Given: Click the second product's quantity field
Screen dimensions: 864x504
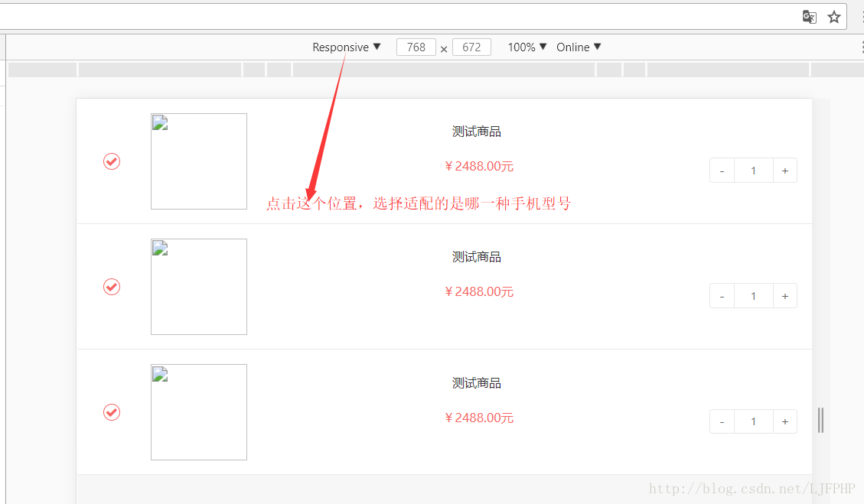Looking at the screenshot, I should tap(753, 296).
